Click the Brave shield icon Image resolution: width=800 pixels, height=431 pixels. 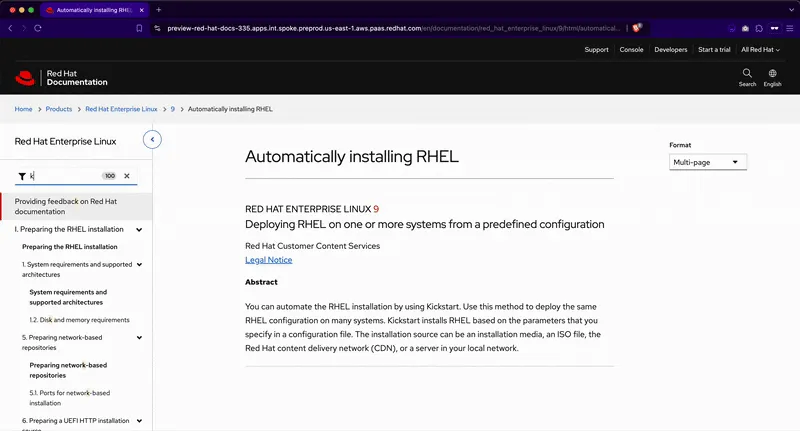pyautogui.click(x=637, y=28)
